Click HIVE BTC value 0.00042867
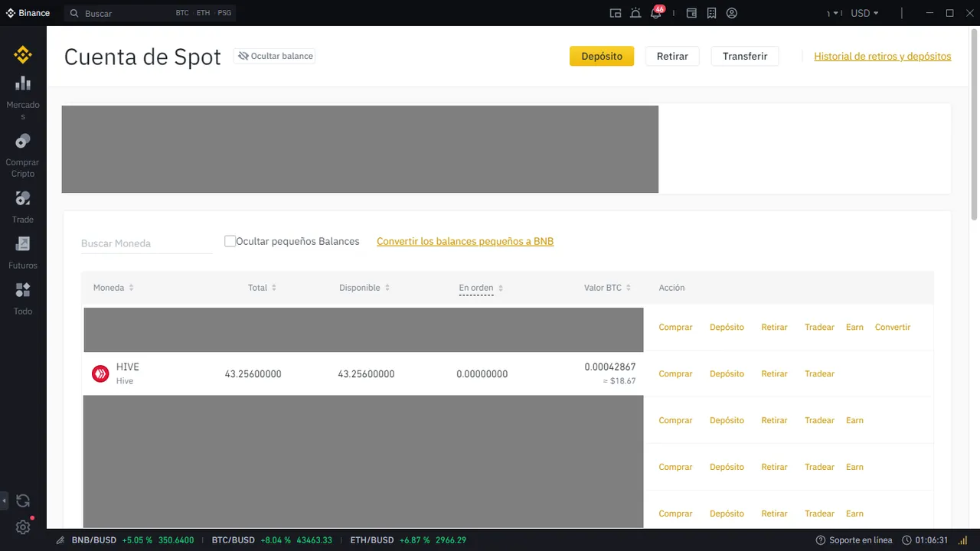The image size is (980, 551). tap(609, 367)
